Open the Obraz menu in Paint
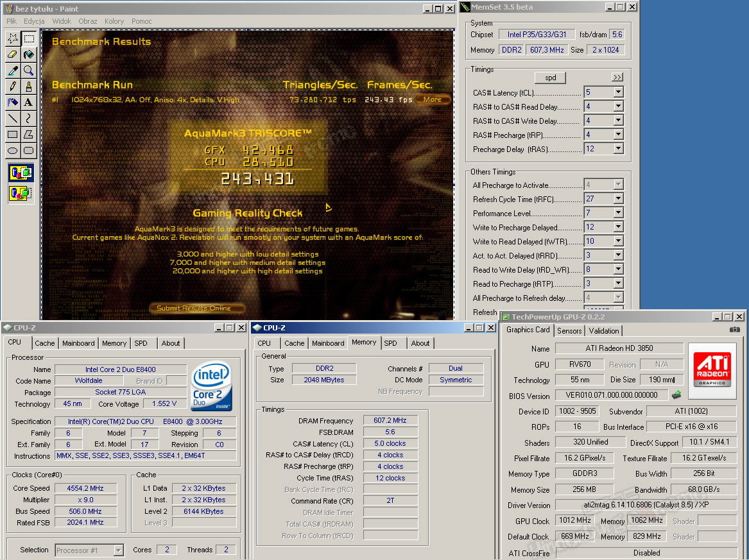The width and height of the screenshot is (749, 560). (x=88, y=21)
